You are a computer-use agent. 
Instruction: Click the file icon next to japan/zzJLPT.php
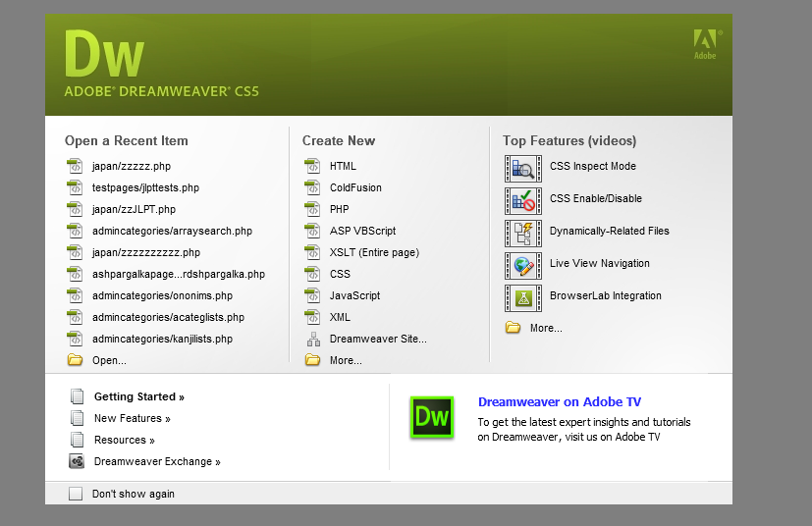point(75,209)
